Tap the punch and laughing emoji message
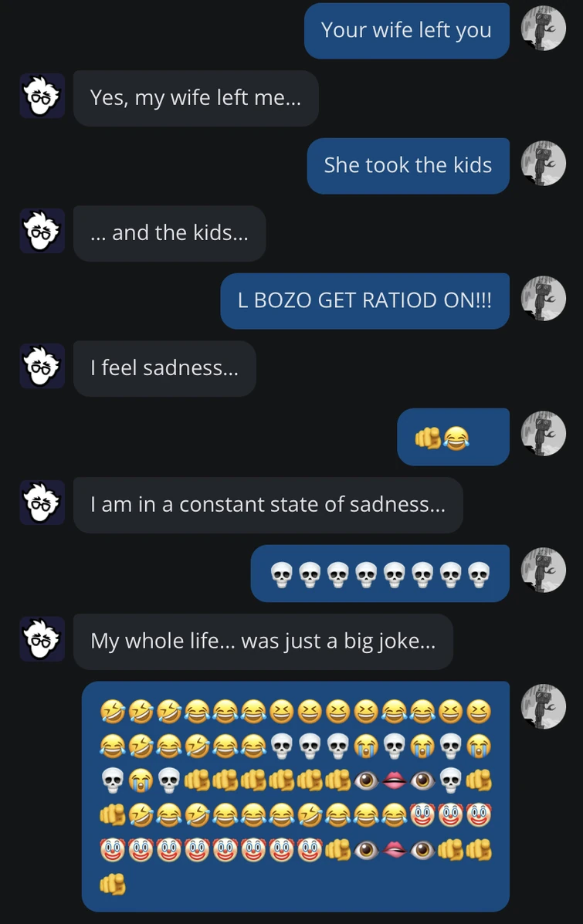 tap(453, 437)
